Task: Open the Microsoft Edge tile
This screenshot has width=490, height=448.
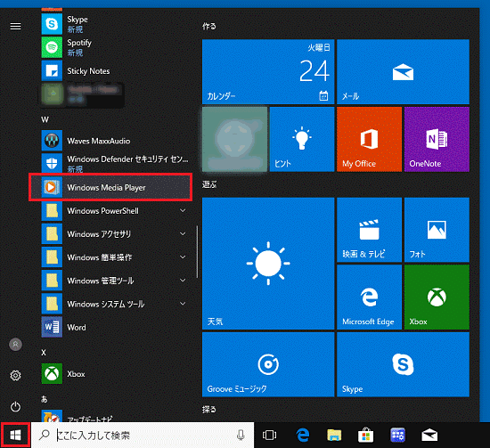Action: (x=370, y=297)
